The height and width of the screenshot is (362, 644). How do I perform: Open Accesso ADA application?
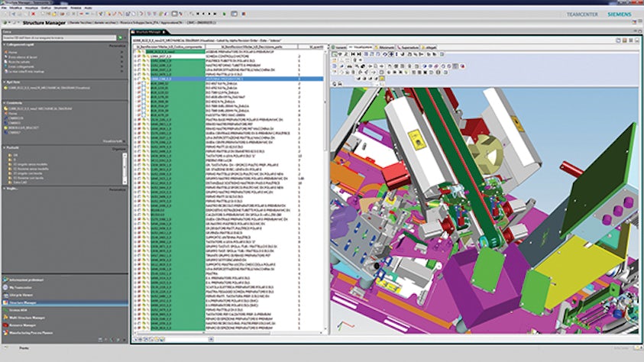18,310
